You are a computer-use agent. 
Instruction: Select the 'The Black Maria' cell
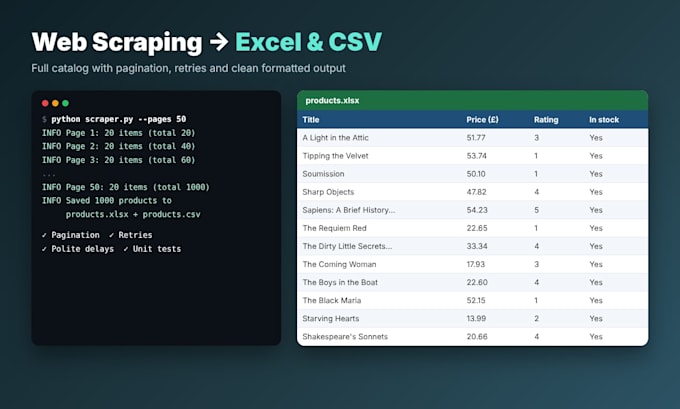point(332,301)
